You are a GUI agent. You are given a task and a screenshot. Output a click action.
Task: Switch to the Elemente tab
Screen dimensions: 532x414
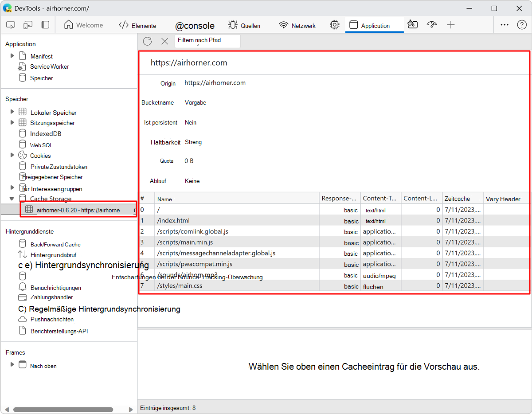point(139,25)
